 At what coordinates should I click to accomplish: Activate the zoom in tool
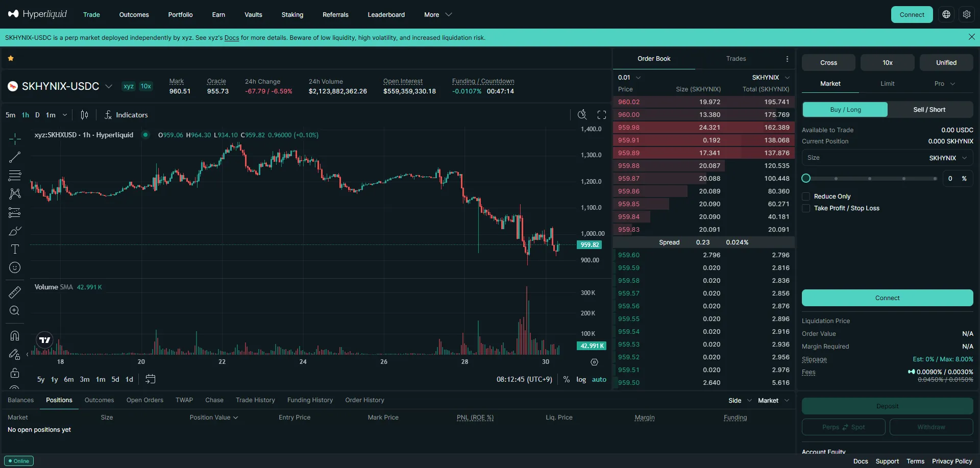click(15, 311)
